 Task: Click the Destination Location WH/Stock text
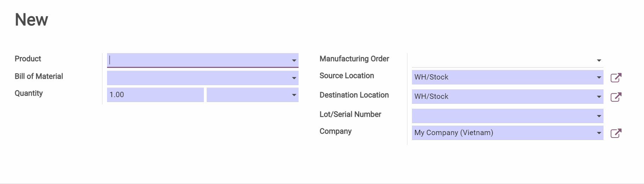(432, 96)
